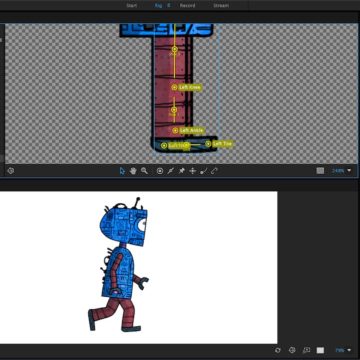This screenshot has height=360, width=360.
Task: Select the Selection arrow tool
Action: [122, 171]
